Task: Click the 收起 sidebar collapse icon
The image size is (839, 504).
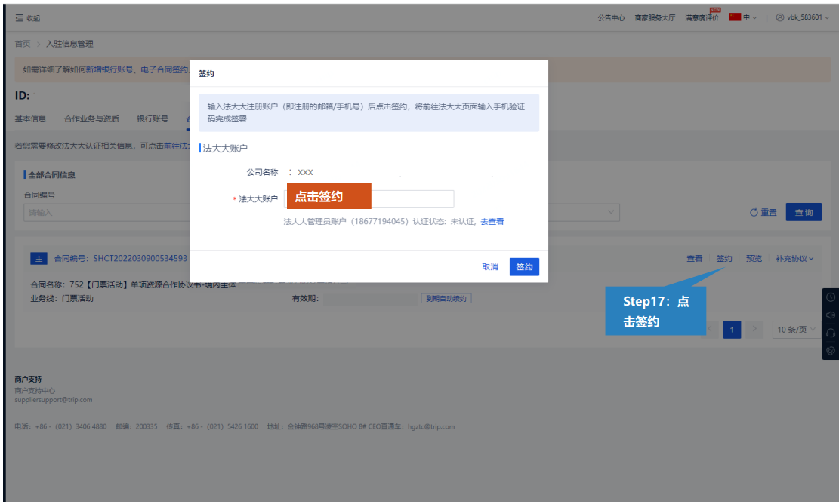Action: click(x=19, y=18)
